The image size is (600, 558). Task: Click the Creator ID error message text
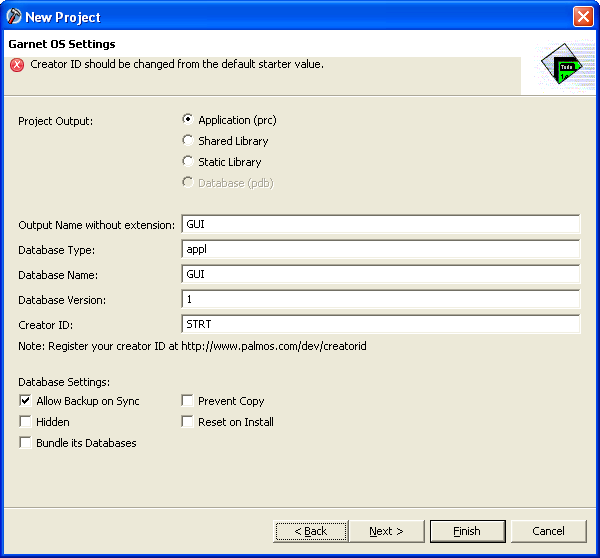(177, 64)
